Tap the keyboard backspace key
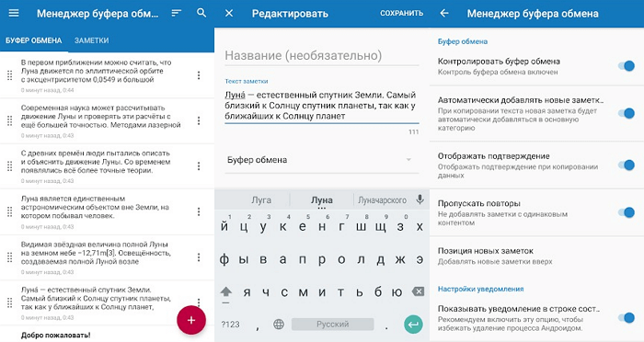Screen dimensions: 644x342 tap(418, 292)
